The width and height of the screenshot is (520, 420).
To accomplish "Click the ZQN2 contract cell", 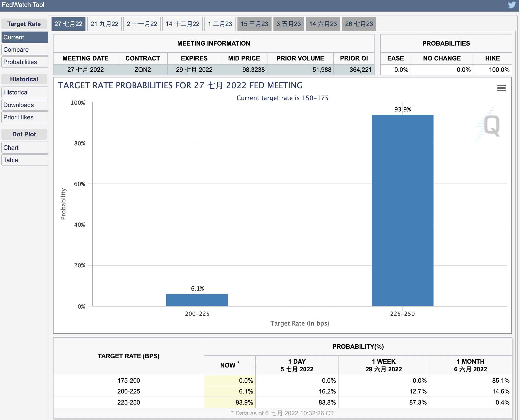I will [143, 70].
